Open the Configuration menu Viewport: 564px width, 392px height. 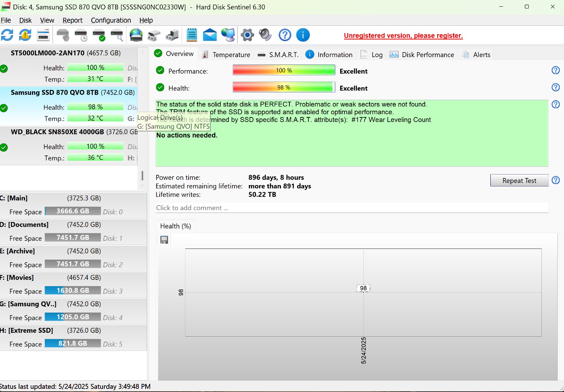point(111,20)
